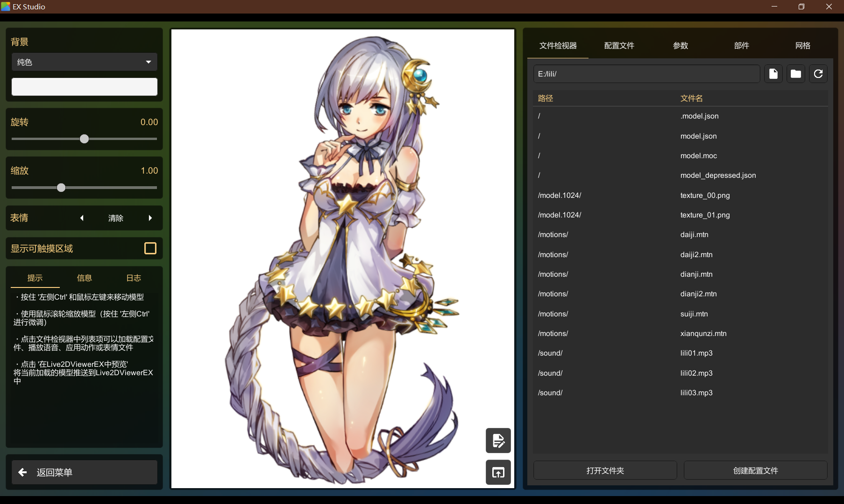Click previous expression left arrow

(x=82, y=218)
